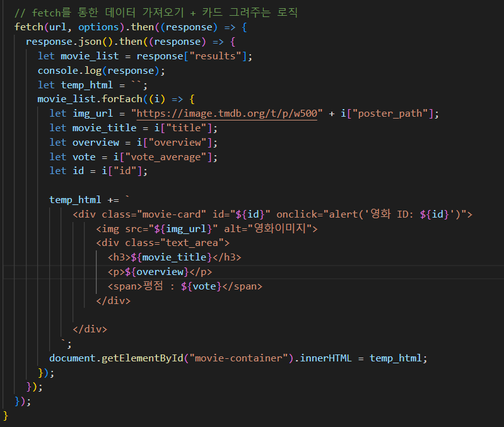
Task: Click the div class="text_area" line
Action: pyautogui.click(x=163, y=243)
